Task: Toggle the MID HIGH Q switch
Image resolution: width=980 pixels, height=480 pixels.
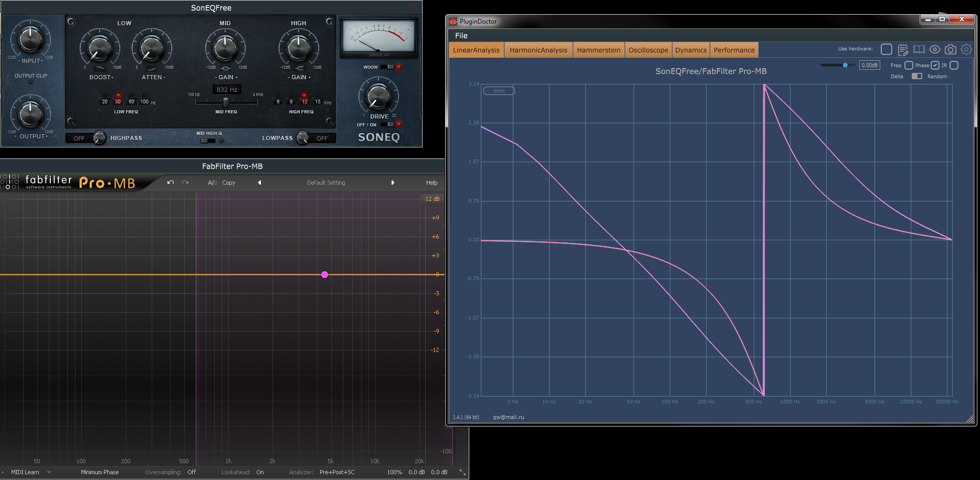Action: [x=208, y=141]
